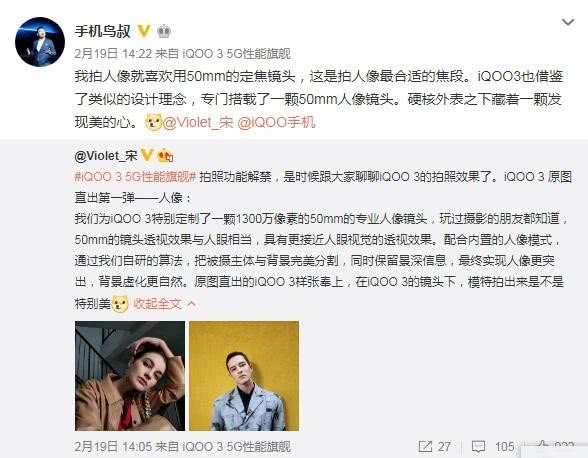Click the doge emoji before @Violet_宋 mention

point(153,122)
